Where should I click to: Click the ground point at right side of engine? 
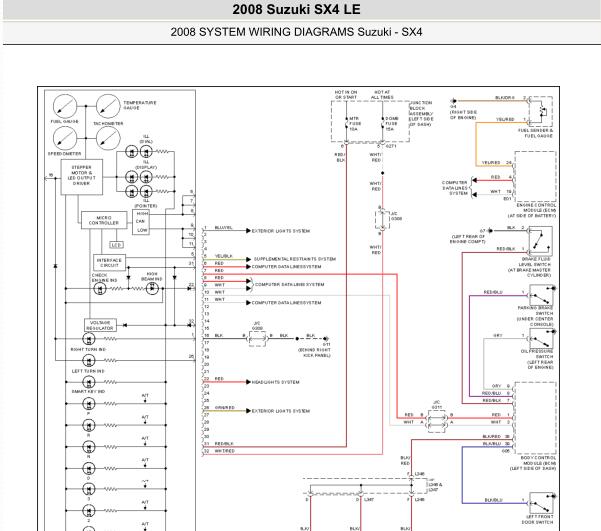coord(453,101)
